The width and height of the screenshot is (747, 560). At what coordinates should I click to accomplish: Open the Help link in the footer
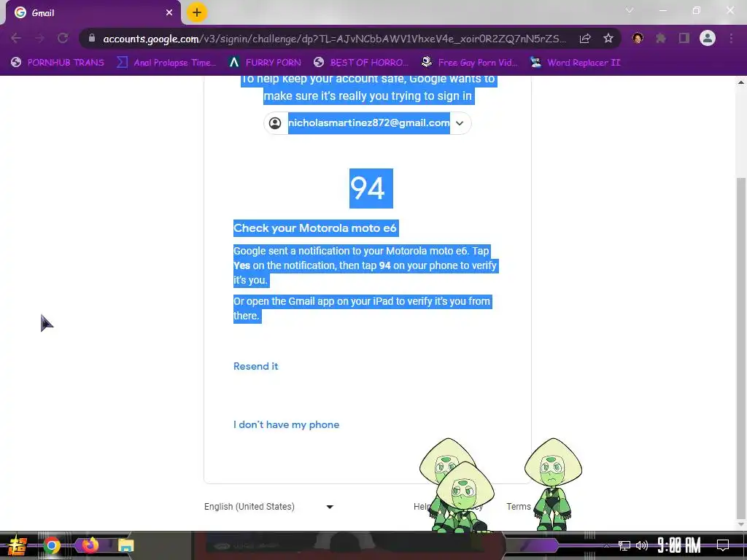click(421, 507)
